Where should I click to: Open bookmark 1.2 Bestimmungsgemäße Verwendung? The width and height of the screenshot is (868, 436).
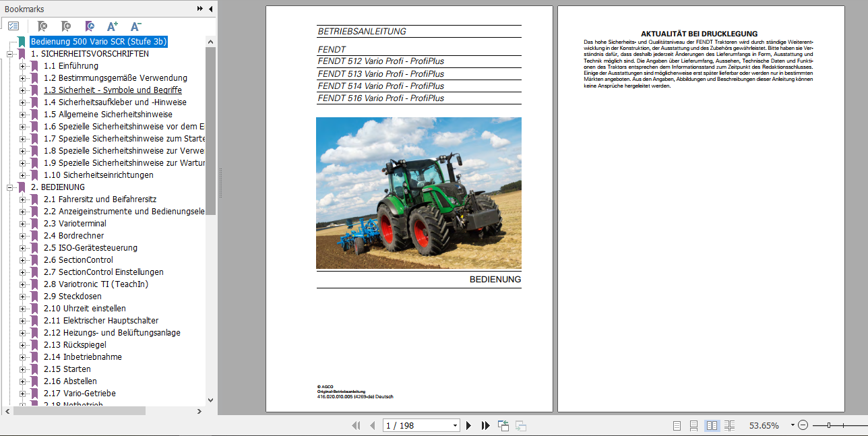pyautogui.click(x=116, y=78)
